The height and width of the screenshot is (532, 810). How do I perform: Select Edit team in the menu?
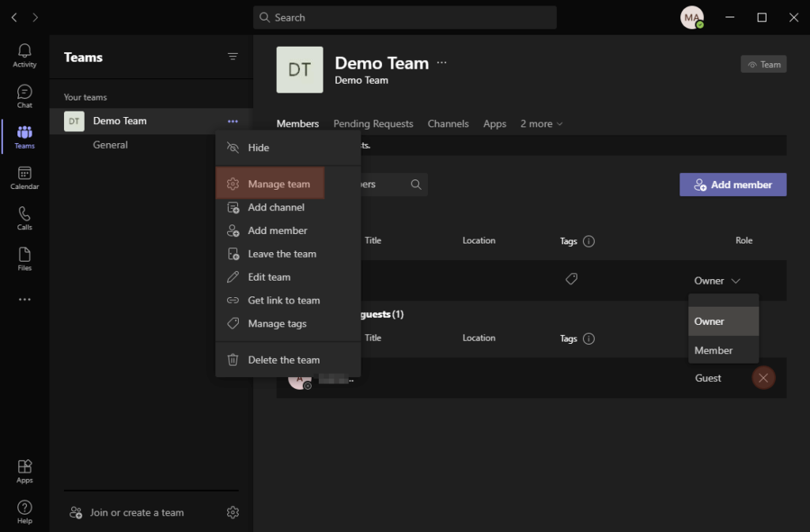[x=288, y=277]
